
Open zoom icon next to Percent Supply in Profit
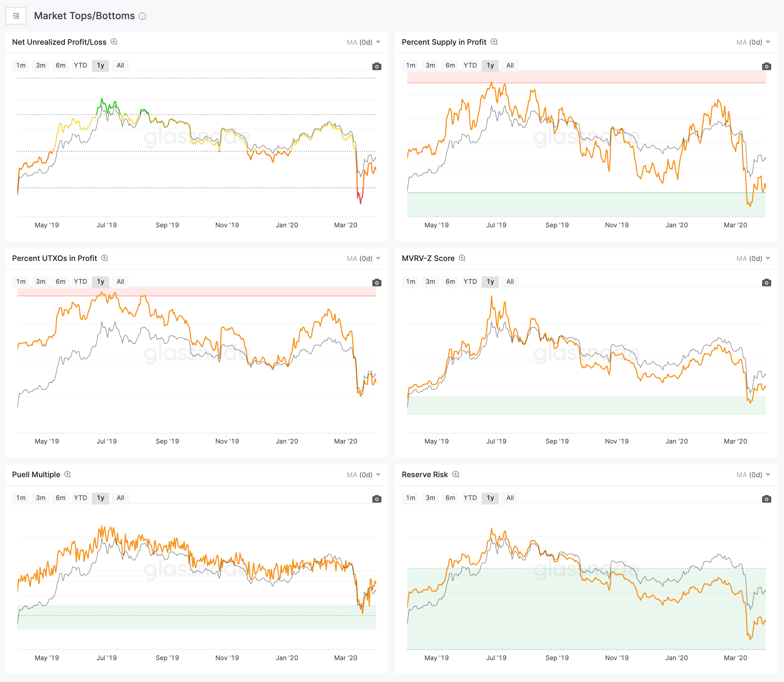[494, 42]
